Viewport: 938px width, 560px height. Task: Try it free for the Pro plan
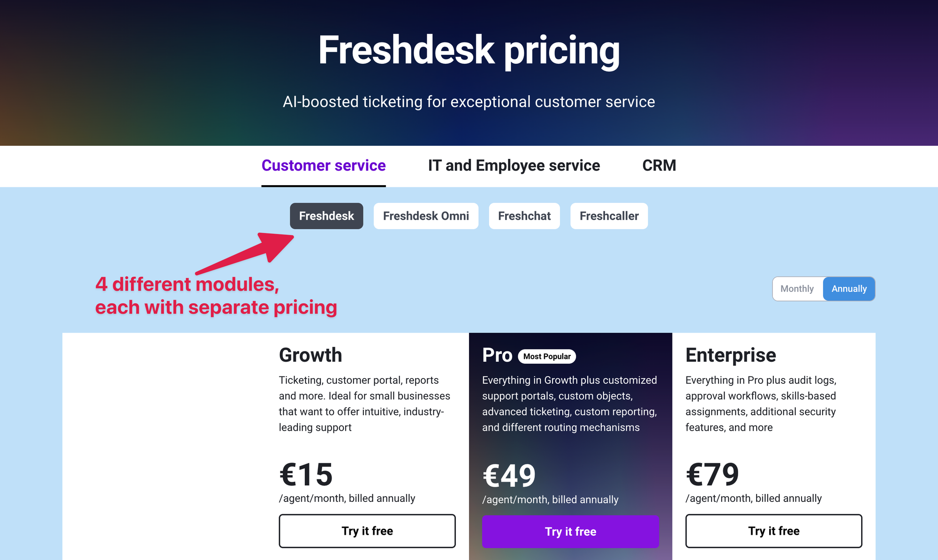[571, 531]
